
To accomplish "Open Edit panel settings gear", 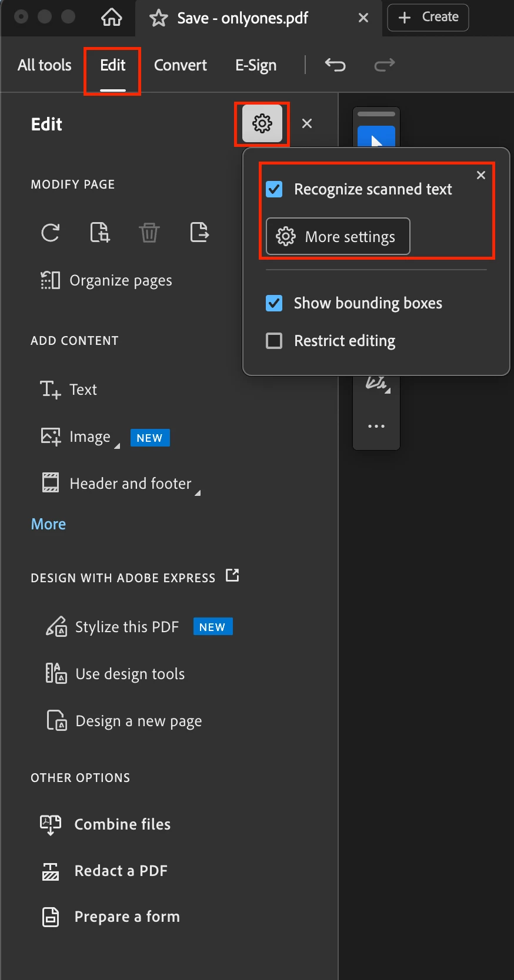I will click(262, 123).
